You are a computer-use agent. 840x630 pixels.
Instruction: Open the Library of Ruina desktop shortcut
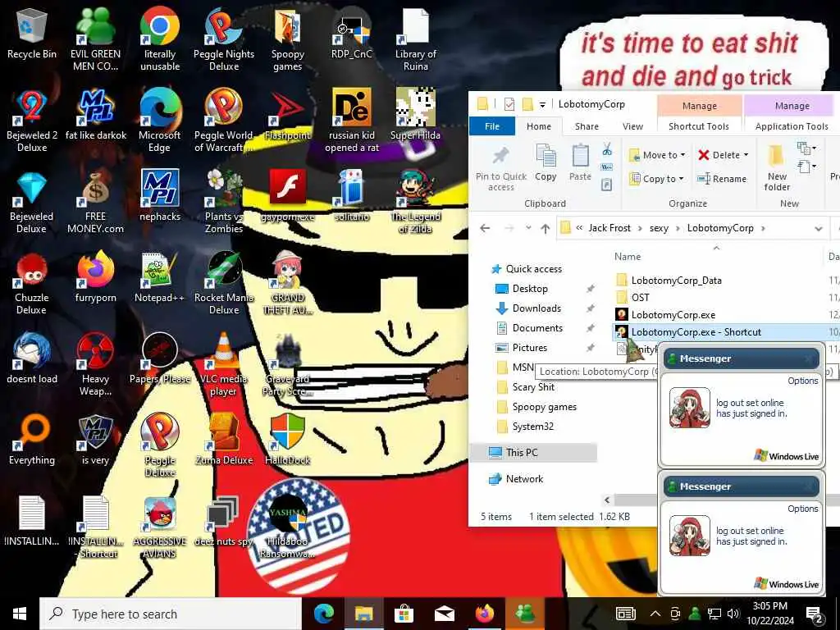coord(416,40)
